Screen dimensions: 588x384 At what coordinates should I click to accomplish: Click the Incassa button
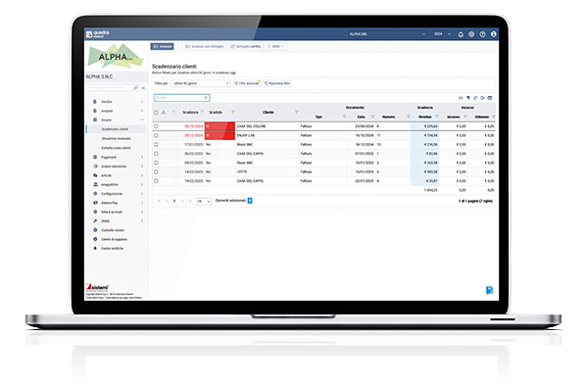[162, 46]
